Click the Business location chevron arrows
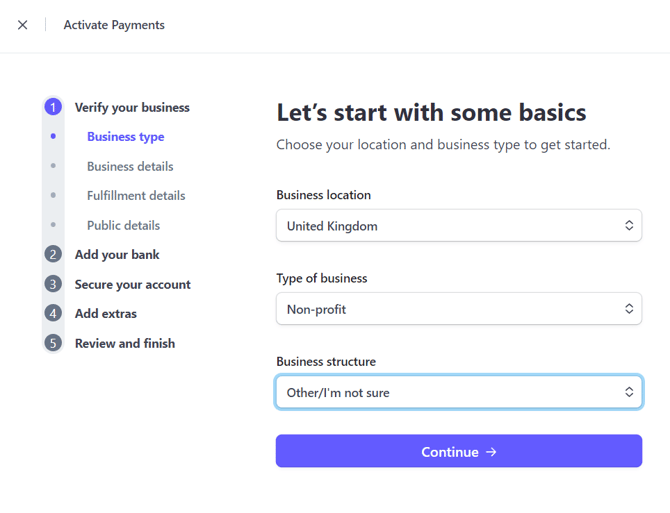The image size is (670, 513). 629,226
